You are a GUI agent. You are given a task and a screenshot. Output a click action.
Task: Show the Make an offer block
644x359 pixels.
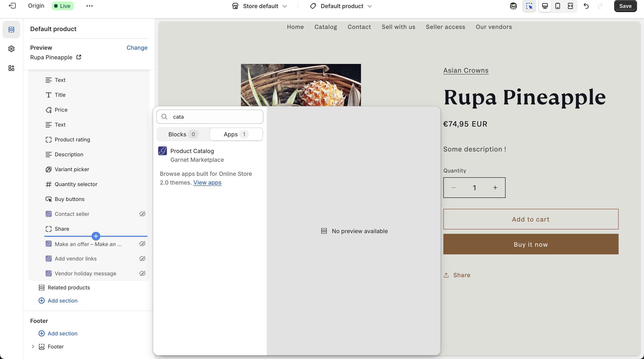tap(142, 244)
